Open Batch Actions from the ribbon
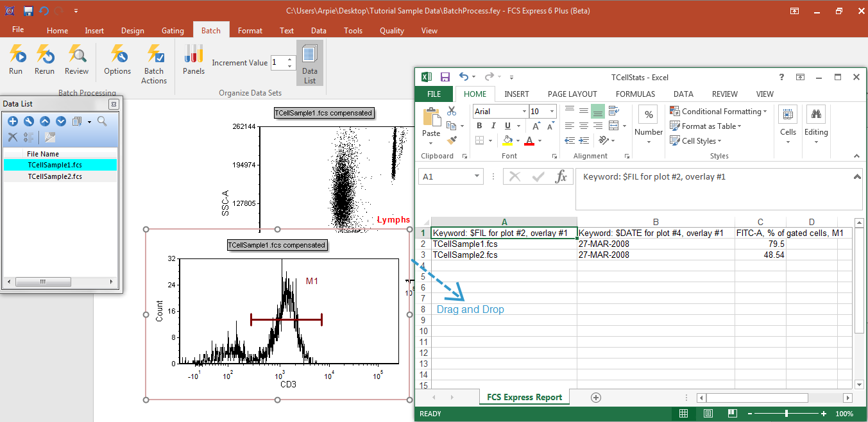Viewport: 868px width, 422px height. [154, 63]
